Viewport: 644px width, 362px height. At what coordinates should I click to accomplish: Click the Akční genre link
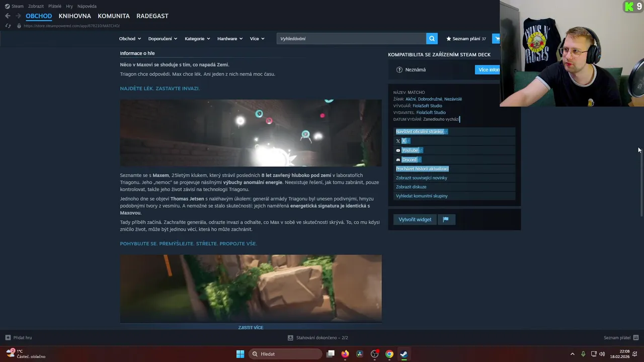coord(411,99)
